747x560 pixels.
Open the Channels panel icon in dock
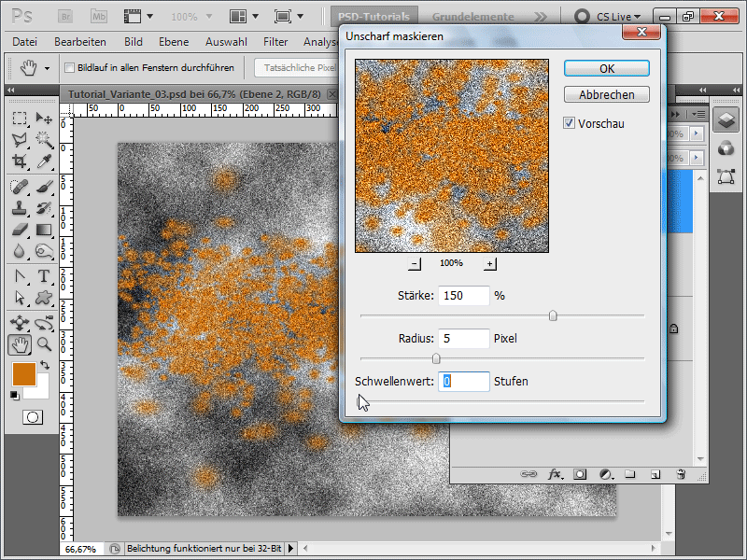click(726, 148)
